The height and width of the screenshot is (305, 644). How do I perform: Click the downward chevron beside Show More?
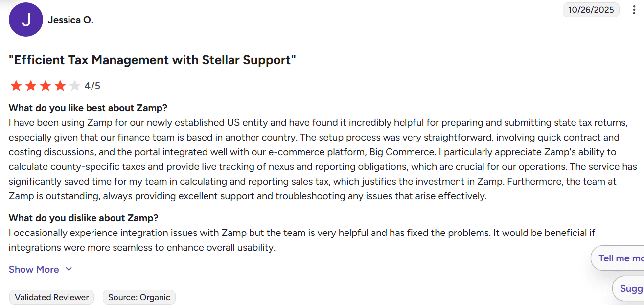[x=69, y=269]
